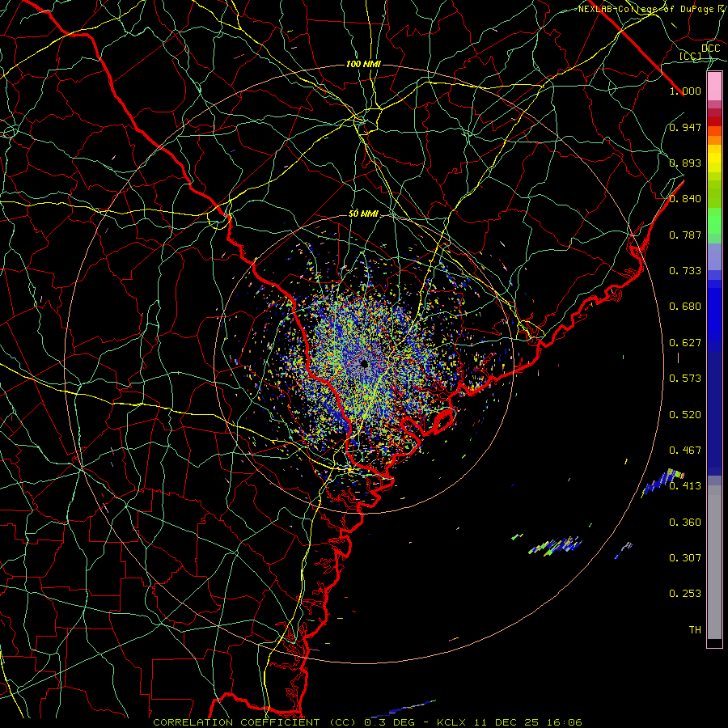The image size is (728, 728).
Task: Pick the black TH block at the scale bottom
Action: (714, 643)
